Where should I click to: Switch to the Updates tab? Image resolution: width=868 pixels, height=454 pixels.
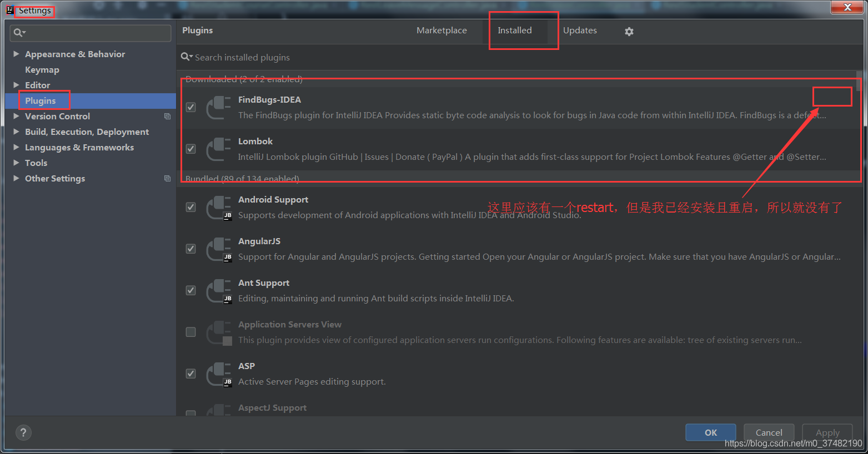(x=580, y=31)
